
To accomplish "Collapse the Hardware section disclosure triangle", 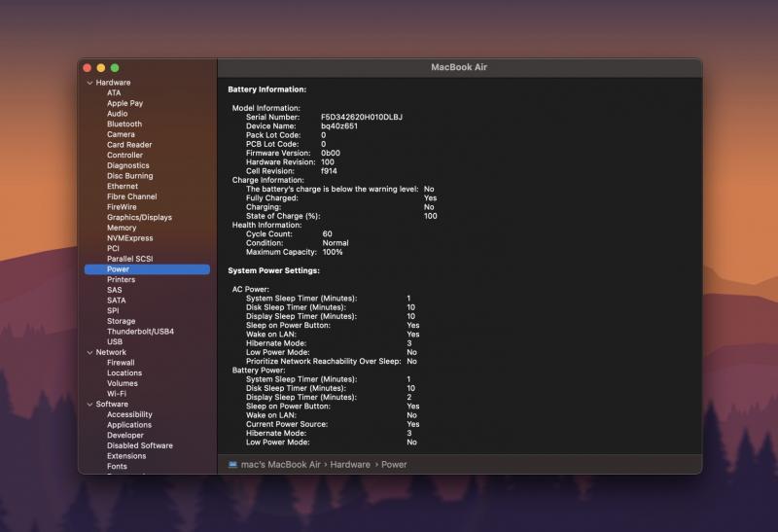I will pos(89,83).
